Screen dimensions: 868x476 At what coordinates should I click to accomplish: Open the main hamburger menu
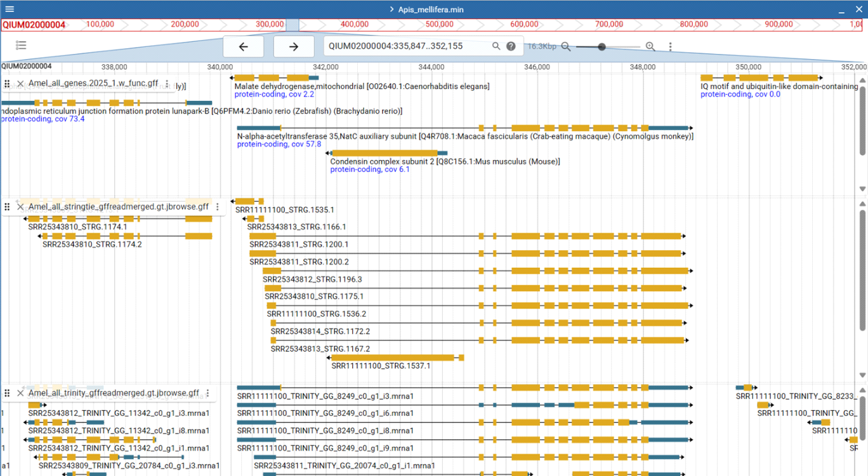click(x=9, y=9)
